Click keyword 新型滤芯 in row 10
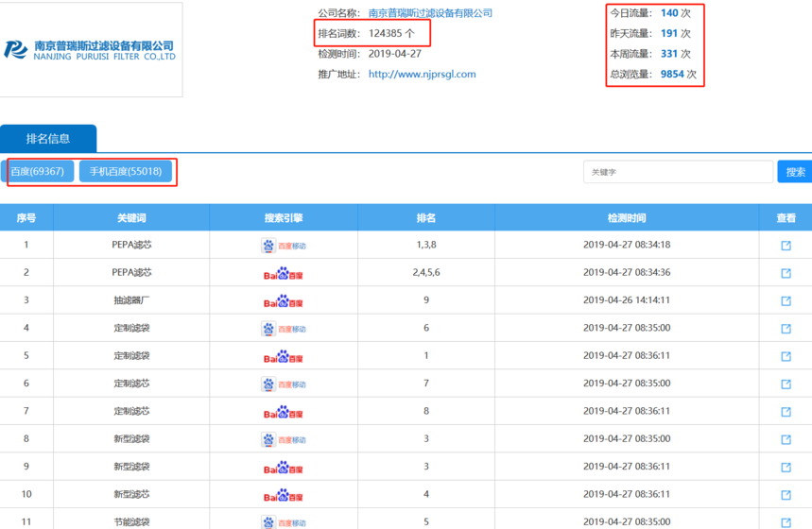 point(131,494)
